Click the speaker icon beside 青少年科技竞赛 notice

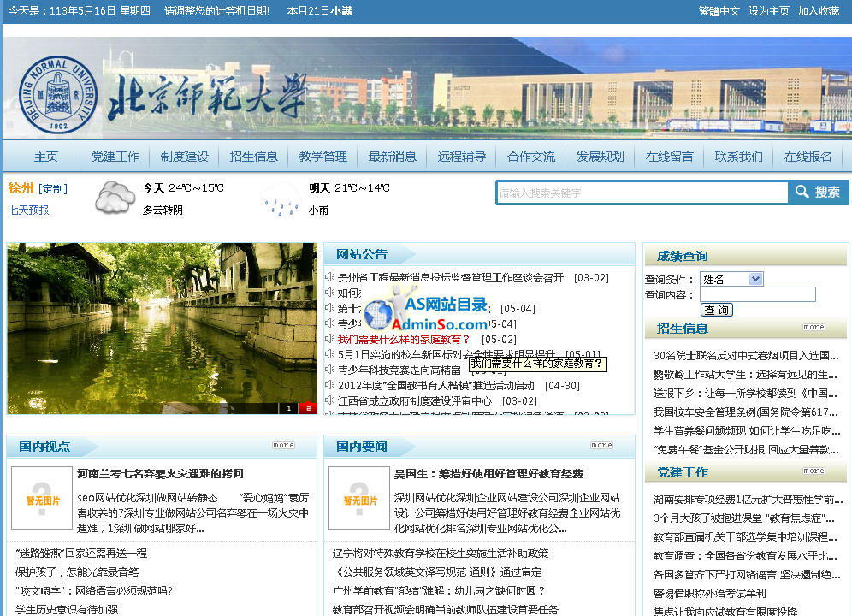pos(329,370)
